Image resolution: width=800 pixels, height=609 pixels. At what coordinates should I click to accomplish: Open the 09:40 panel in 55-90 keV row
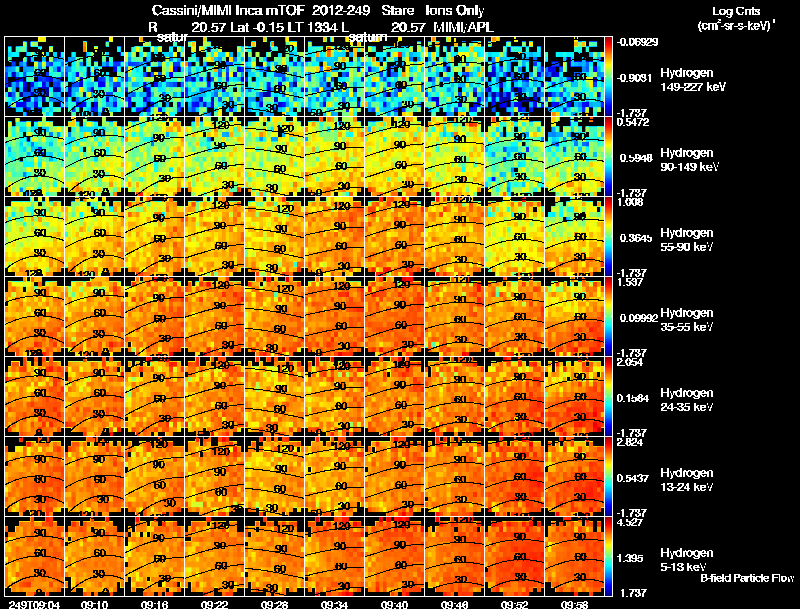(394, 237)
